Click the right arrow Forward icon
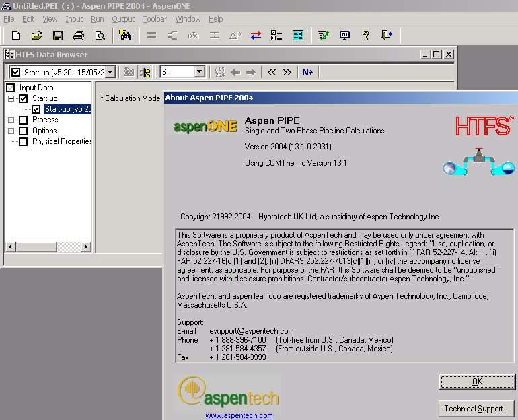Image resolution: width=518 pixels, height=420 pixels. pos(251,72)
